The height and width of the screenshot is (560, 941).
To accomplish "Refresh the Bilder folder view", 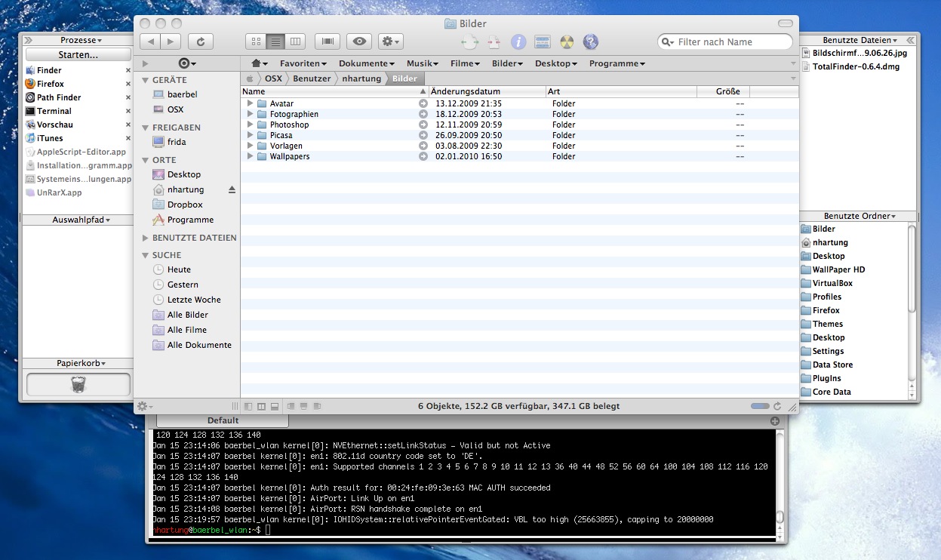I will 201,42.
